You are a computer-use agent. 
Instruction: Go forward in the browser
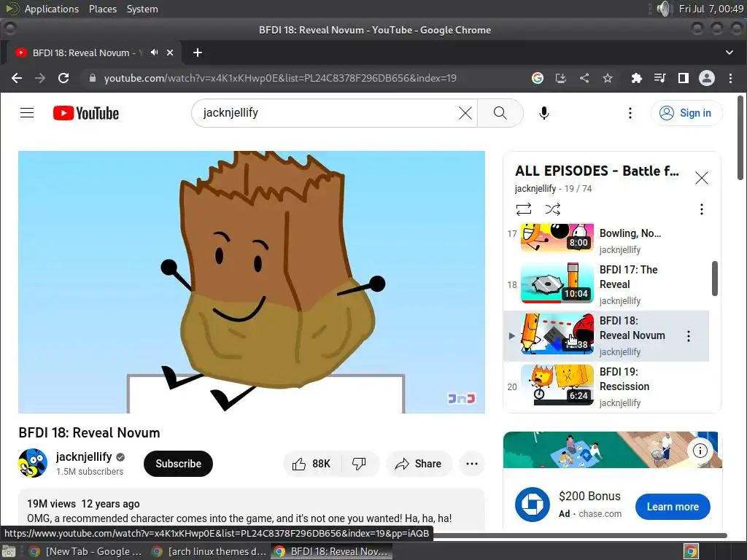pyautogui.click(x=40, y=78)
